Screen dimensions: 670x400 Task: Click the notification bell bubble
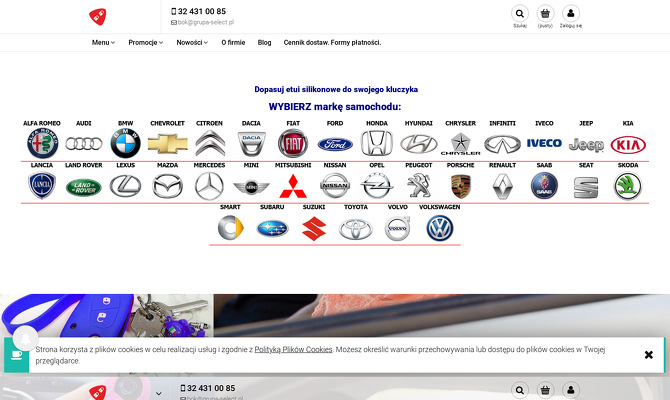pyautogui.click(x=26, y=338)
